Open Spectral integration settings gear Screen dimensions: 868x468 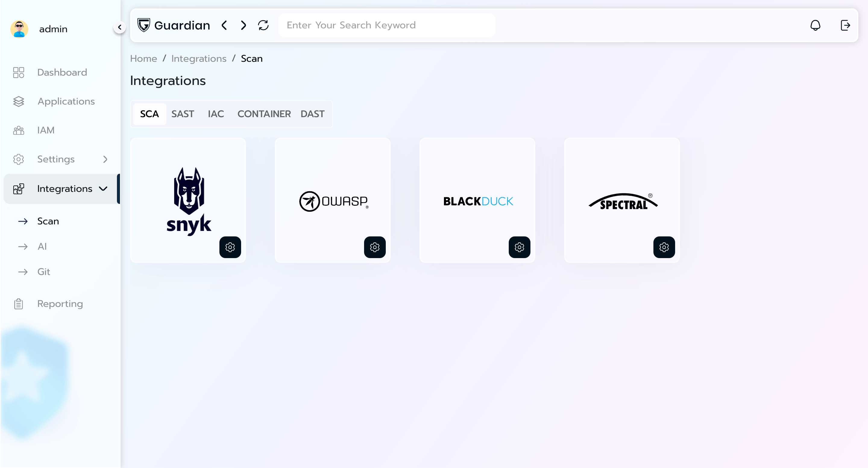[664, 247]
